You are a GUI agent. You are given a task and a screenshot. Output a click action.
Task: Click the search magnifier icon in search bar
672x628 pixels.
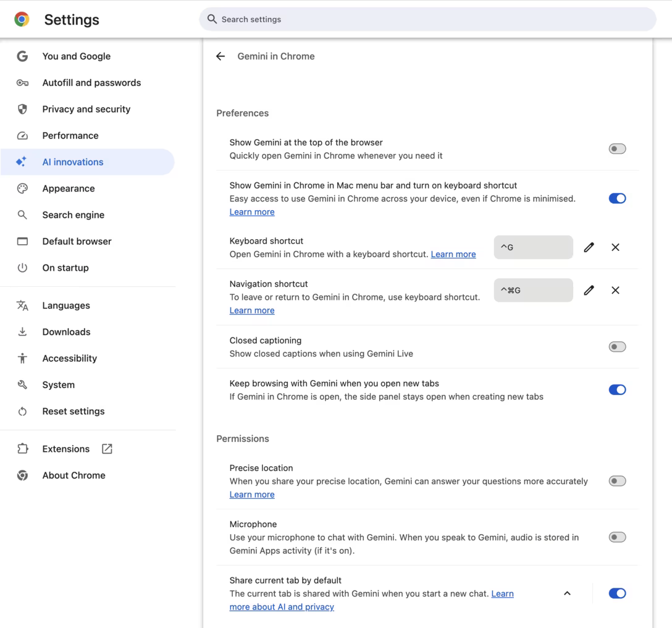(x=212, y=19)
